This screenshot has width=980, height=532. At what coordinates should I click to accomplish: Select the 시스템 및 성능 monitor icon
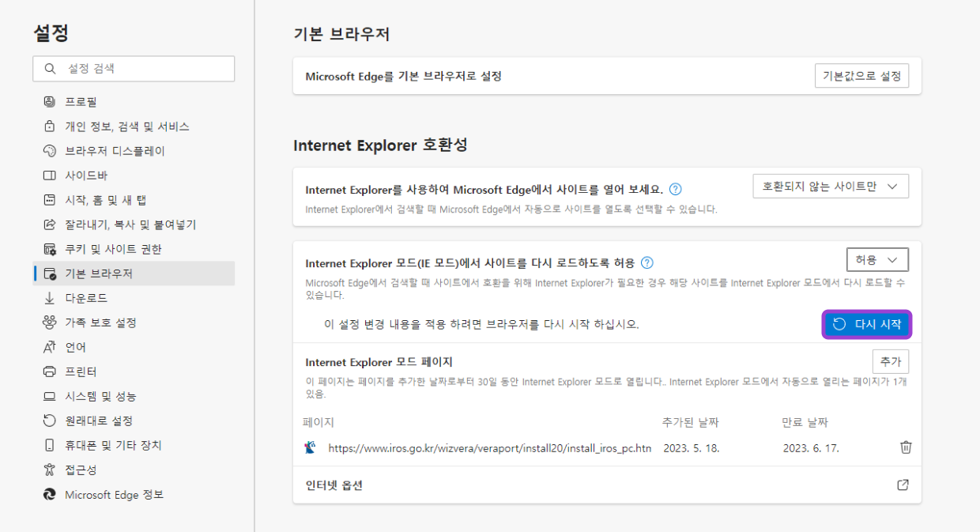point(48,395)
